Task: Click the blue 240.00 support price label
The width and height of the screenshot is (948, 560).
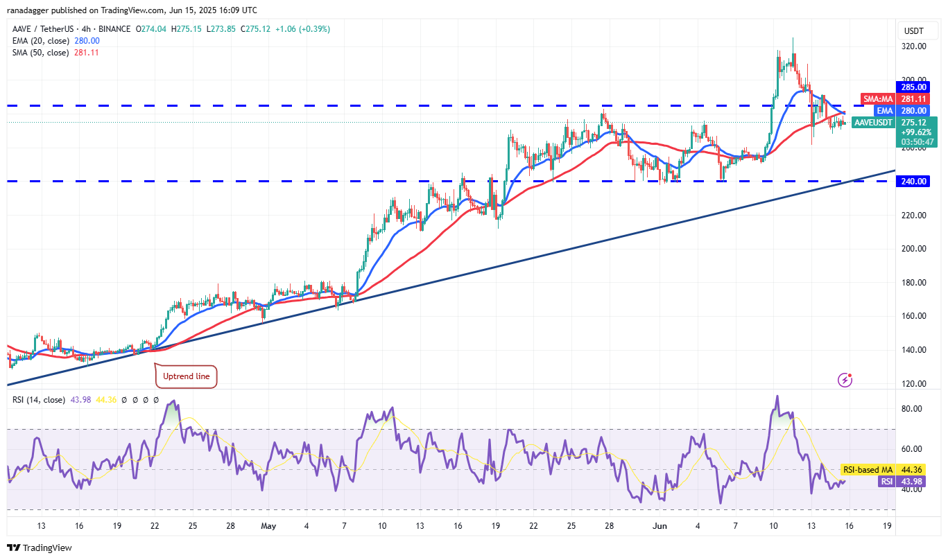Action: click(x=913, y=182)
